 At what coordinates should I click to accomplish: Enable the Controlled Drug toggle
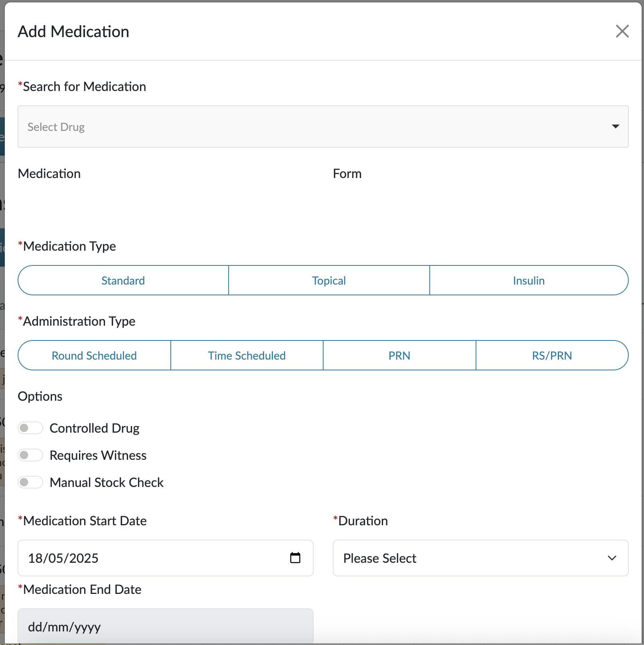(30, 428)
